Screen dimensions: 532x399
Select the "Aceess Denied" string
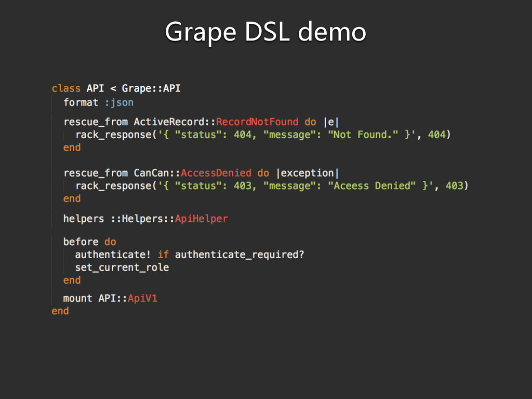click(x=372, y=186)
